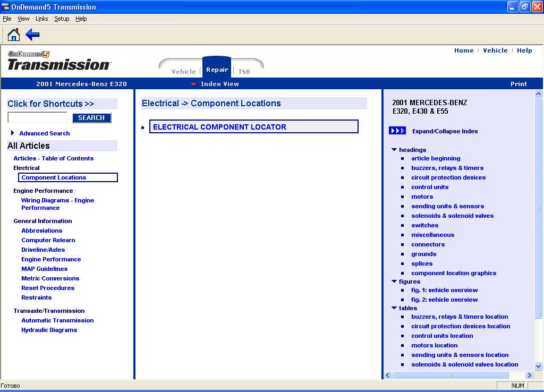The width and height of the screenshot is (544, 392).
Task: Click the red Index View arrow
Action: pyautogui.click(x=193, y=84)
